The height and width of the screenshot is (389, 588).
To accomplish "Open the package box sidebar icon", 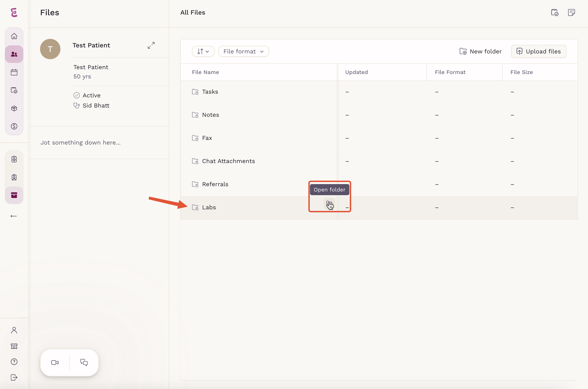I will (x=14, y=108).
